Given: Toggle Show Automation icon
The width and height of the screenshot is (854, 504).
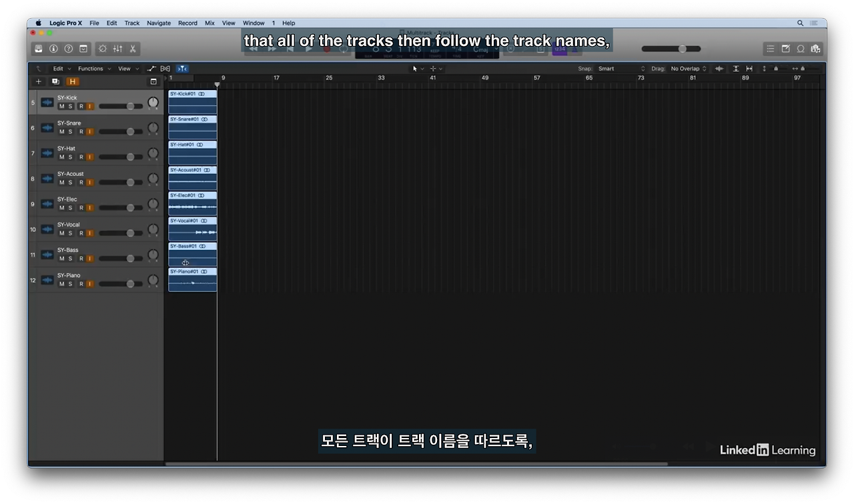Looking at the screenshot, I should pos(151,69).
